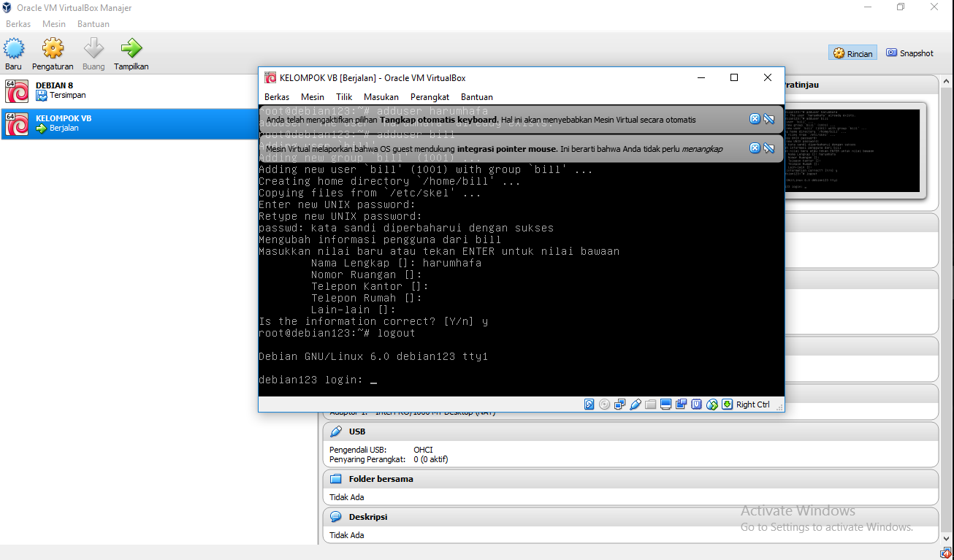Click display monitor status icon
The image size is (954, 560).
pos(666,404)
